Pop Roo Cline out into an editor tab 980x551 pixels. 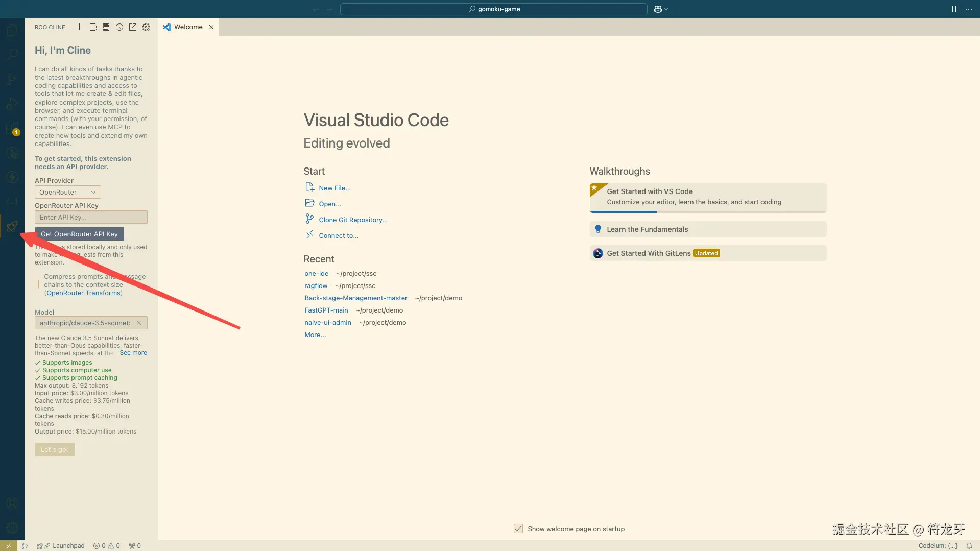[x=133, y=27]
